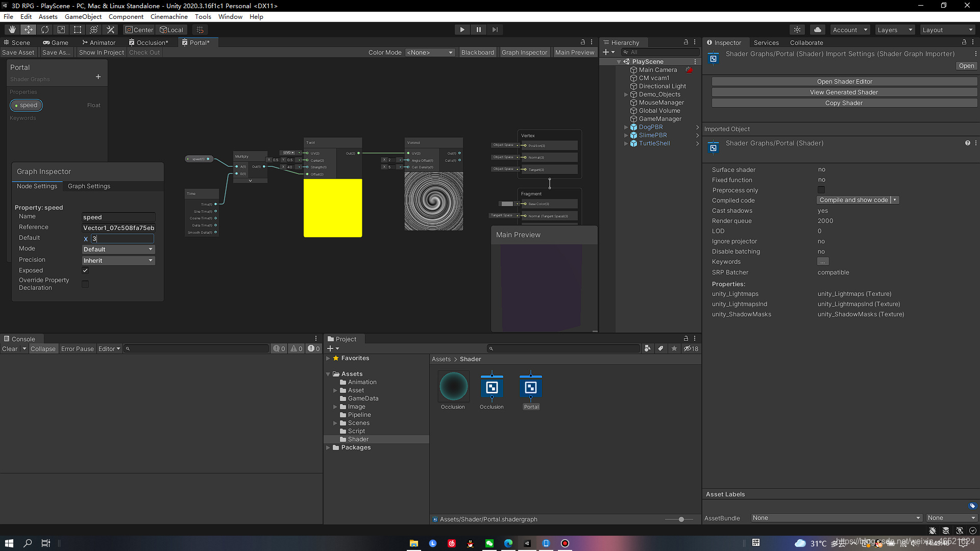Screen dimensions: 980x551
Task: Select the Hand tool in toolbar
Action: point(12,30)
